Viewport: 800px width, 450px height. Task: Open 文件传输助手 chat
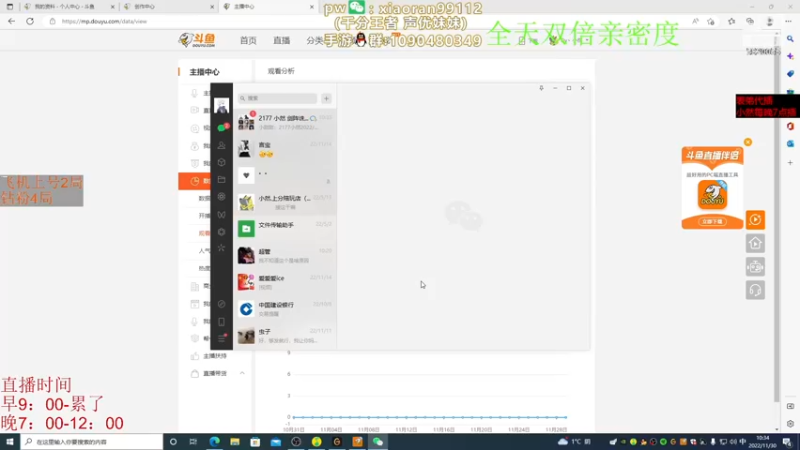click(285, 229)
